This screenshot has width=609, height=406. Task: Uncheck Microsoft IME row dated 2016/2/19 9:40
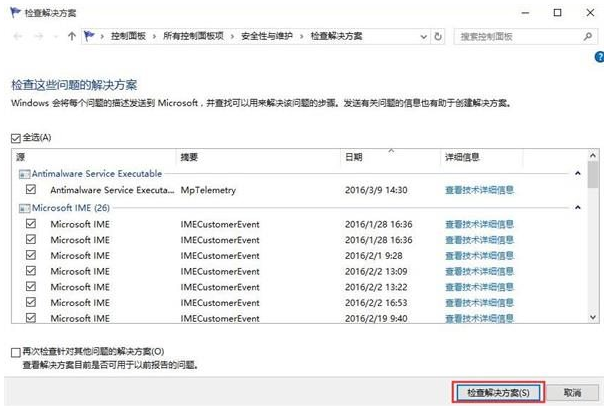point(31,318)
